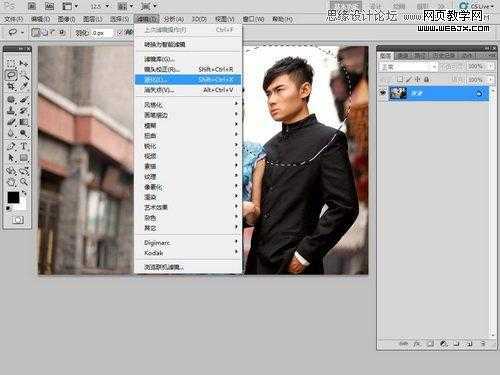Select the Pen tool
This screenshot has width=500, height=375.
point(11,146)
